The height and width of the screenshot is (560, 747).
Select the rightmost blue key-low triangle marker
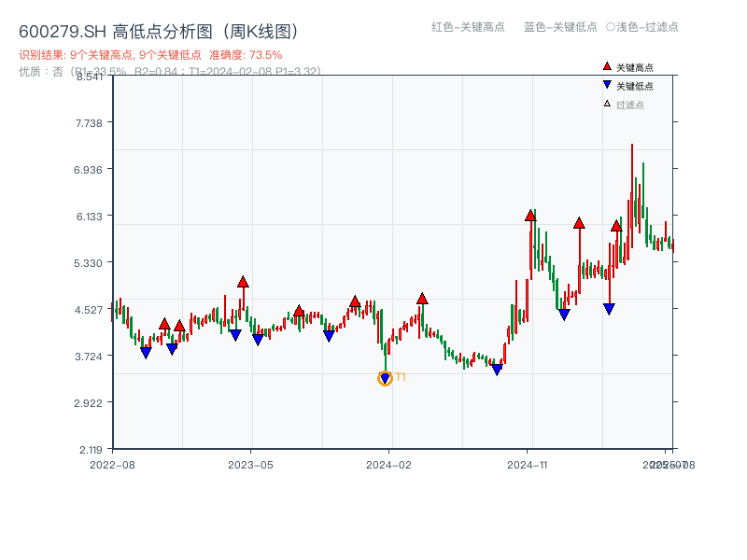pos(609,309)
